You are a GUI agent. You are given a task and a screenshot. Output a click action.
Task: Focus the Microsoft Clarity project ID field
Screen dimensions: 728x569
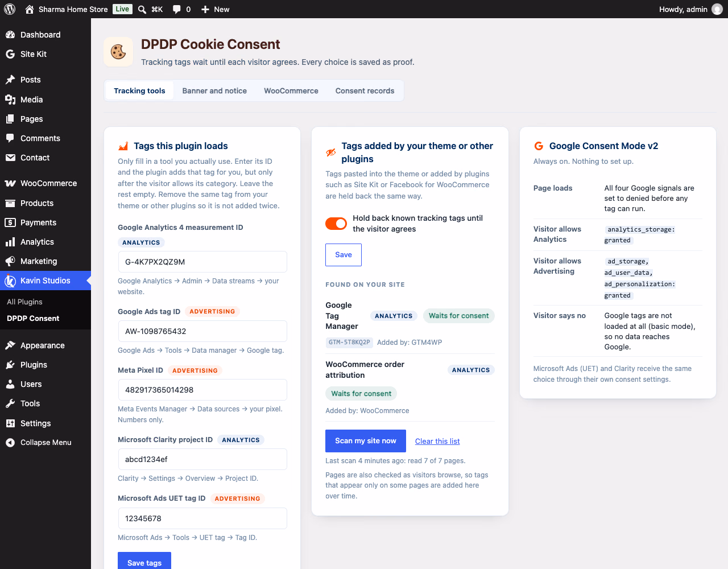click(x=202, y=459)
